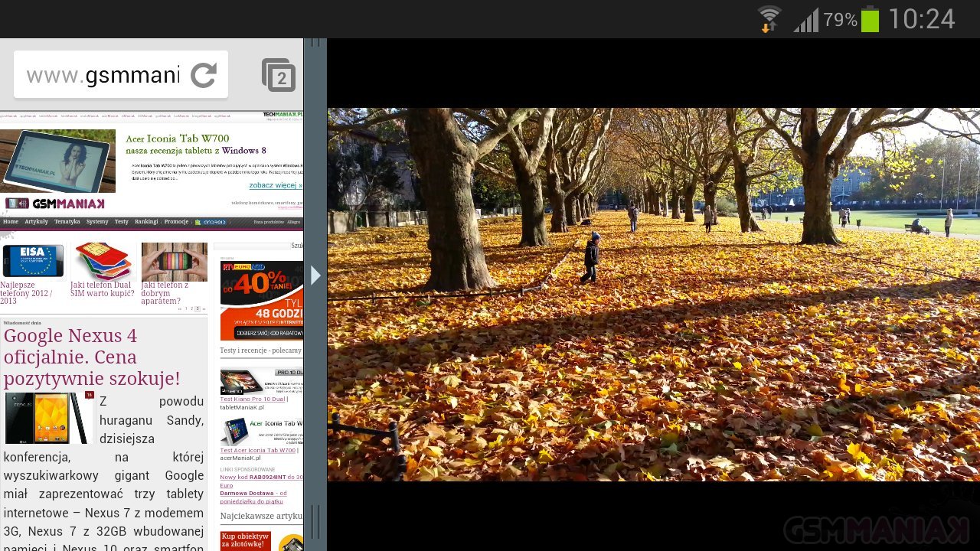Image resolution: width=980 pixels, height=551 pixels.
Task: Tap the Wi-Fi status icon
Action: click(x=769, y=19)
